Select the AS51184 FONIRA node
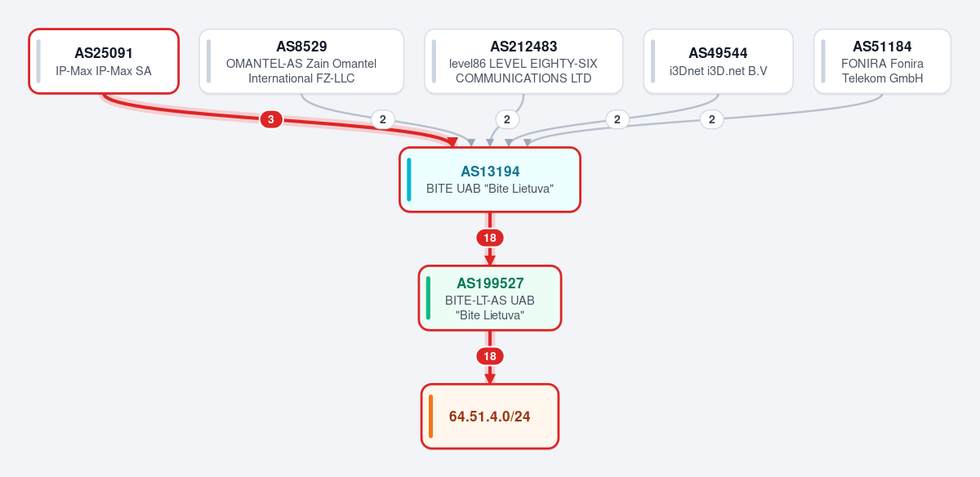The height and width of the screenshot is (477, 980). click(882, 61)
